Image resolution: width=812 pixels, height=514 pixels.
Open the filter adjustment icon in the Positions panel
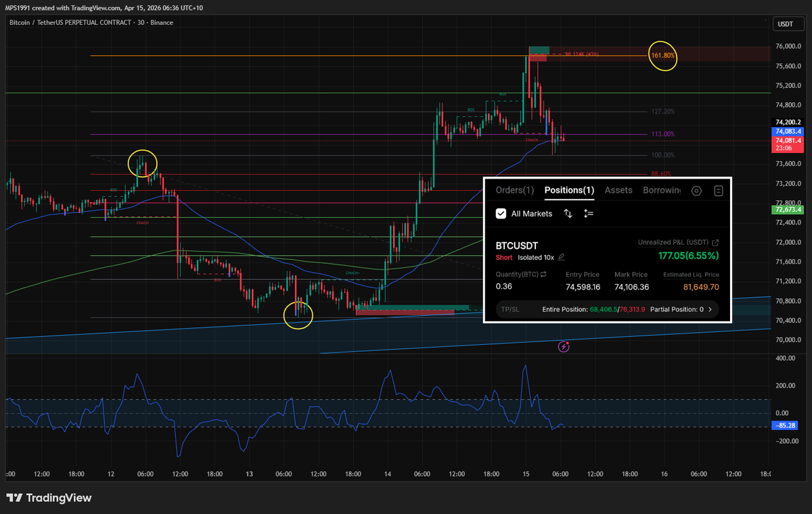tap(588, 214)
